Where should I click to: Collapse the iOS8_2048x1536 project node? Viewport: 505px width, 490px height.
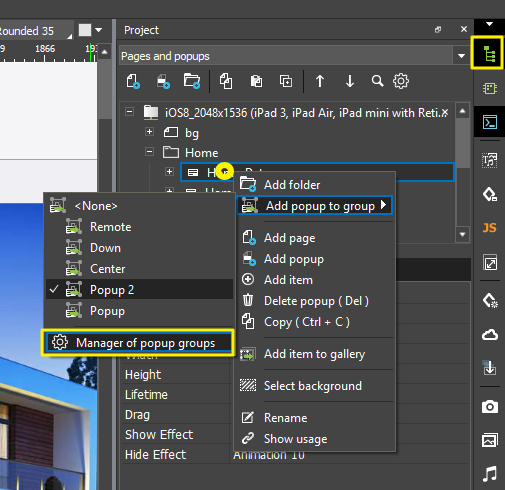[129, 112]
